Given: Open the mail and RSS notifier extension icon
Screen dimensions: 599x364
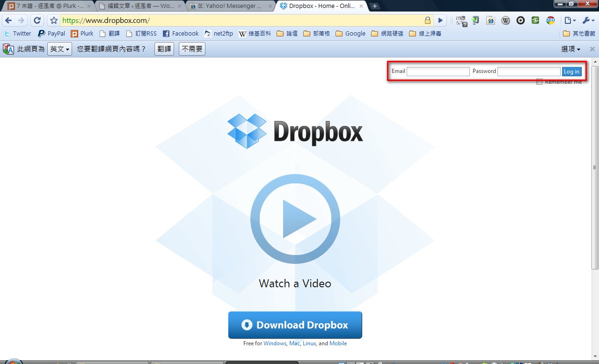Looking at the screenshot, I should (x=461, y=21).
